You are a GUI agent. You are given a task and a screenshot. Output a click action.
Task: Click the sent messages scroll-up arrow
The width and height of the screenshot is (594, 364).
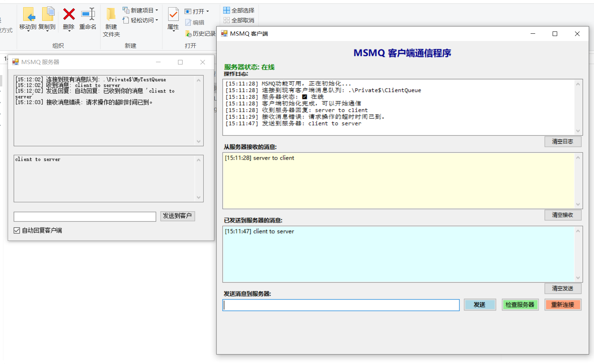pos(578,231)
